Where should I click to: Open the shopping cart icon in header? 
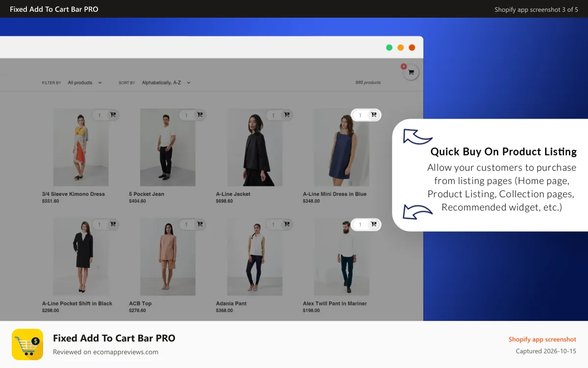pyautogui.click(x=411, y=72)
